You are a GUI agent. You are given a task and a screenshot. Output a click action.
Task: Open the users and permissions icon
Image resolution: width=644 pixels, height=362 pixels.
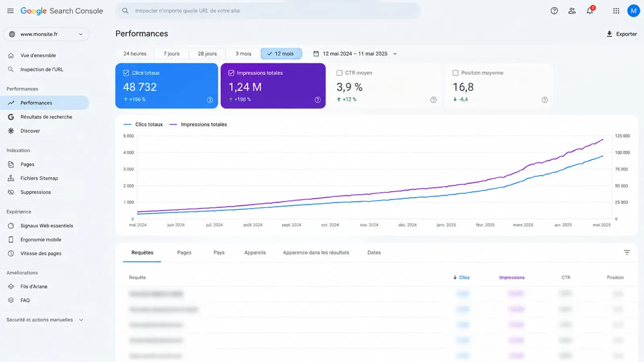pyautogui.click(x=572, y=11)
